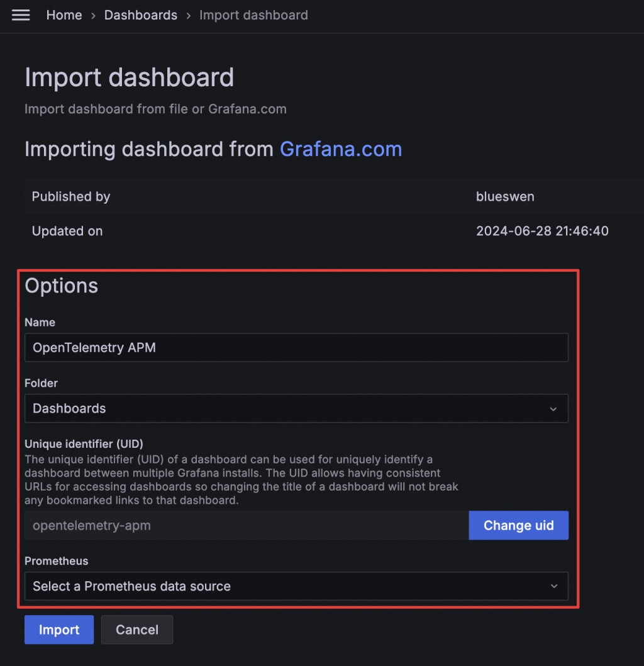Click the Import dashboard page title
The height and width of the screenshot is (666, 644).
(x=129, y=78)
